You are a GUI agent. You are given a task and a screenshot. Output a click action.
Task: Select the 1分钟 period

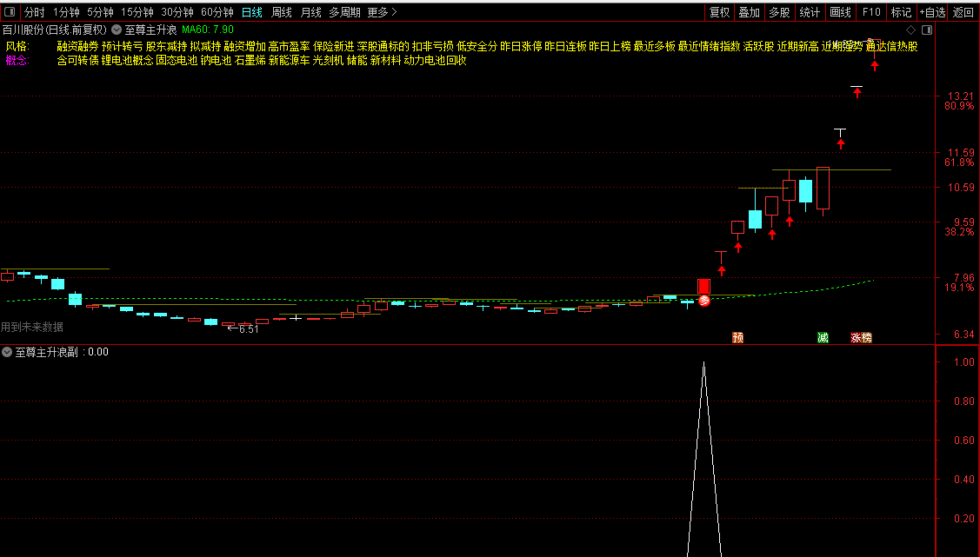(x=66, y=12)
